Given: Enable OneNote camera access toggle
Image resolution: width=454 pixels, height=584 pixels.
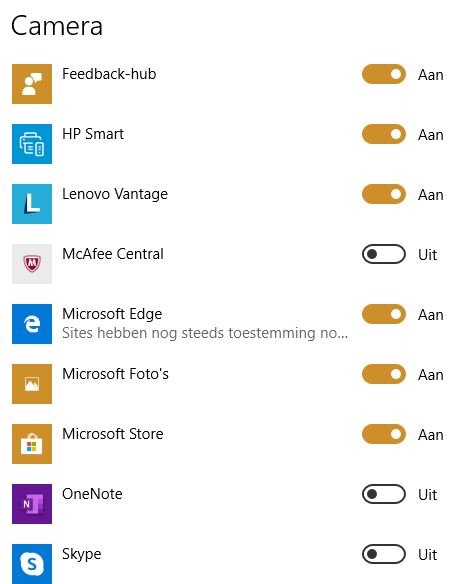Looking at the screenshot, I should coord(384,494).
